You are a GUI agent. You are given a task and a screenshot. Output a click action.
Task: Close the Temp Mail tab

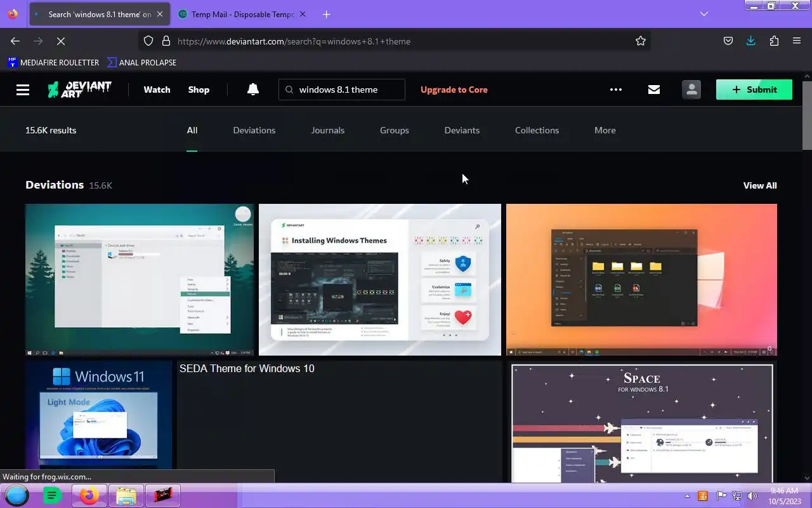(x=303, y=14)
